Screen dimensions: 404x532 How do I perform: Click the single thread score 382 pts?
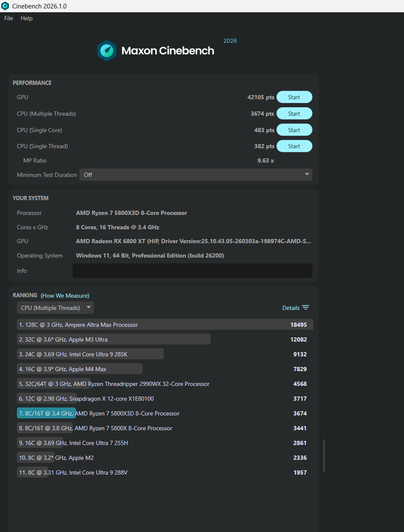pos(264,146)
